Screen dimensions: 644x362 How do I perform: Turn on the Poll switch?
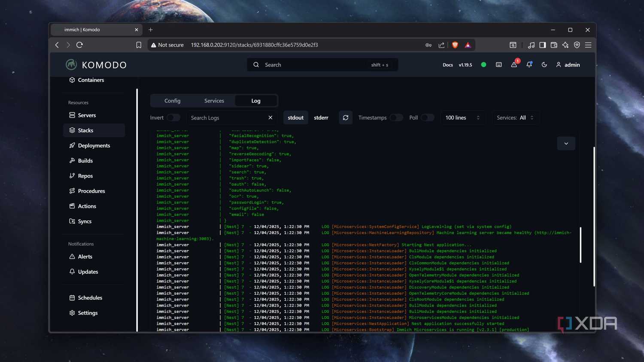coord(427,118)
